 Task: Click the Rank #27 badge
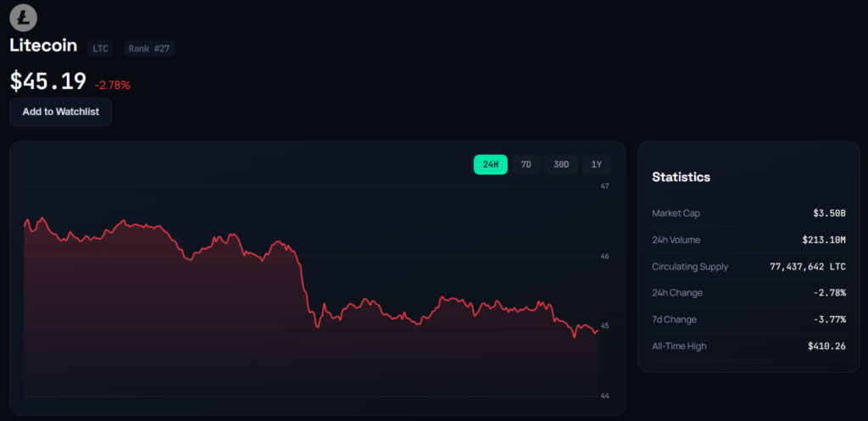pyautogui.click(x=149, y=48)
